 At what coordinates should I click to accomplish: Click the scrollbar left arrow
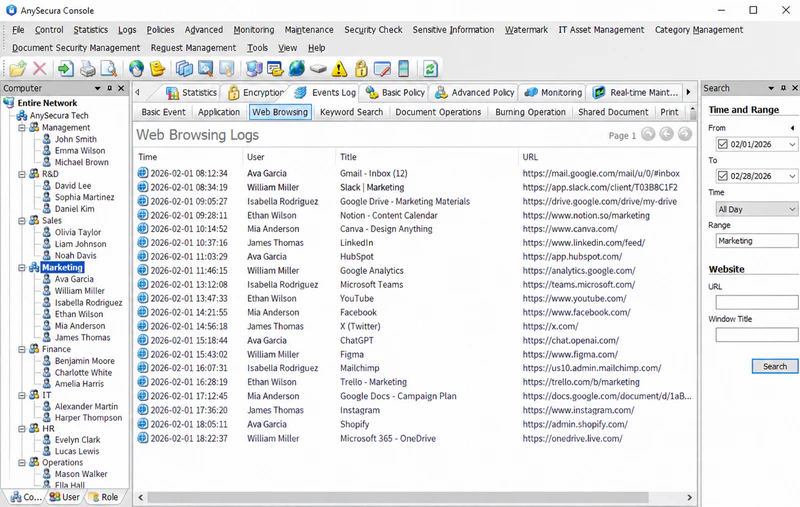tap(141, 497)
